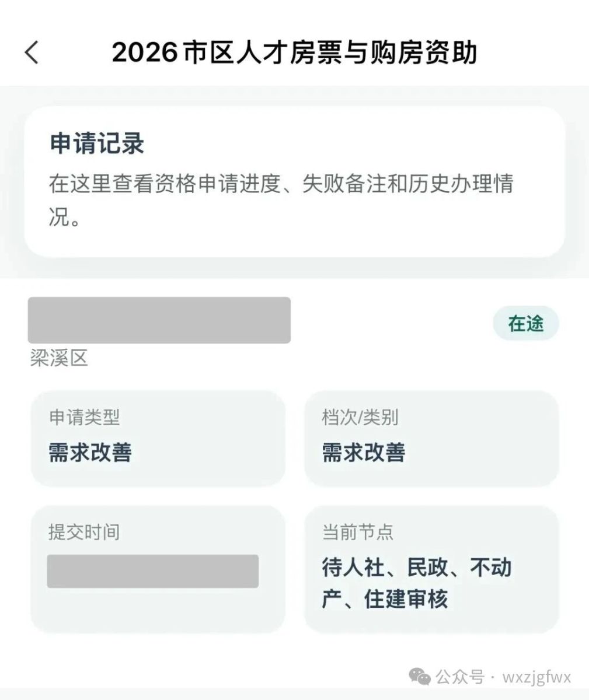Tap the wxzjgfwx account name
Screen dimensions: 589x700
point(536,677)
